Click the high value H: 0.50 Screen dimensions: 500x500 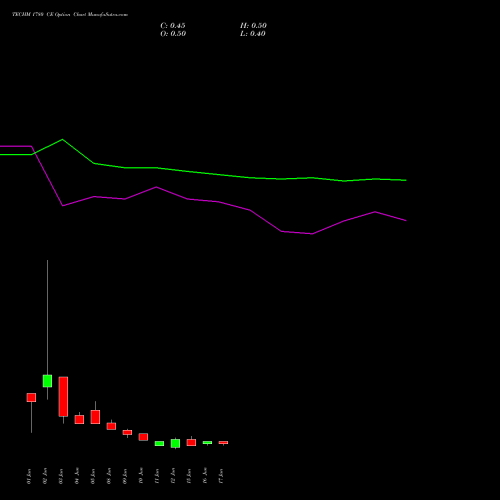click(x=253, y=26)
